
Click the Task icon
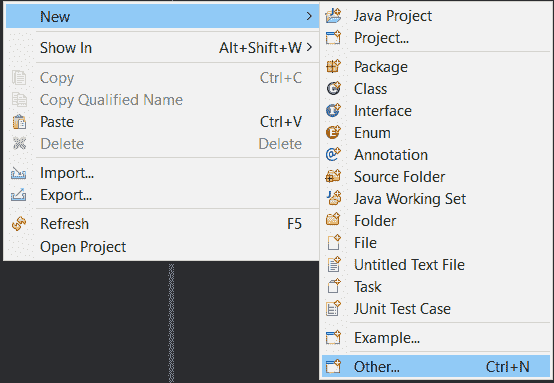pyautogui.click(x=333, y=286)
